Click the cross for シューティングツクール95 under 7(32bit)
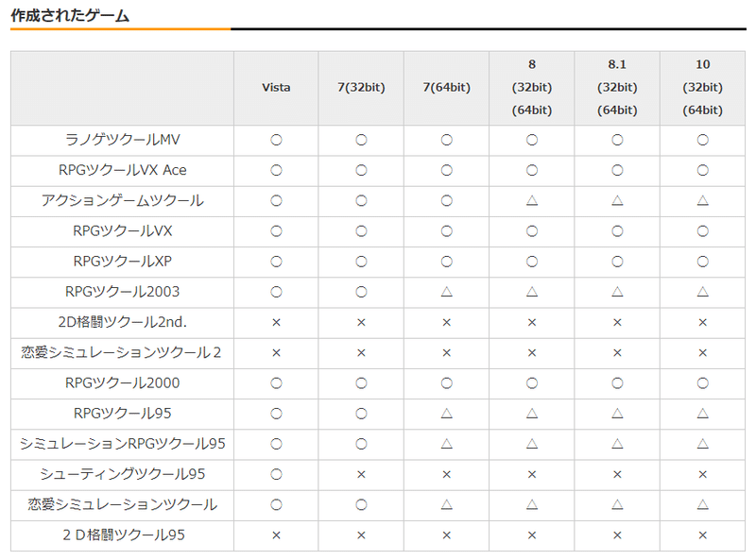The width and height of the screenshot is (756, 560). pos(361,474)
